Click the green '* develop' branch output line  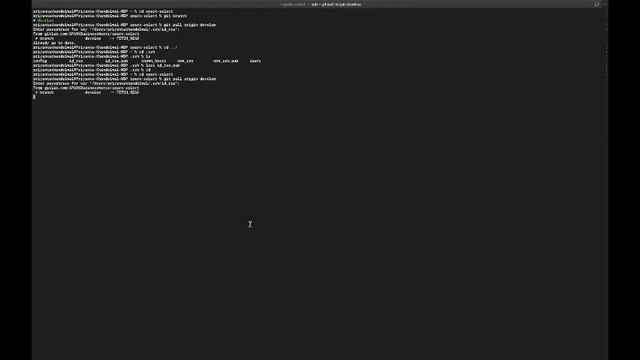click(x=44, y=20)
